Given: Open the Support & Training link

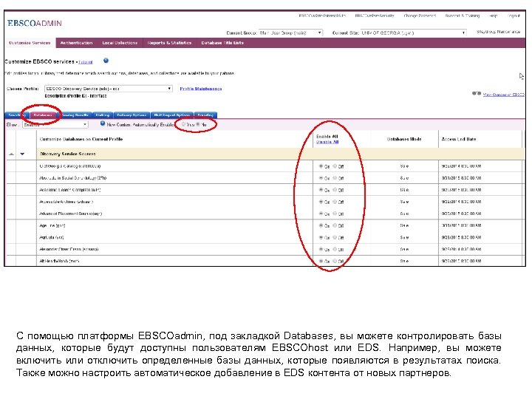Looking at the screenshot, I should coord(463,16).
